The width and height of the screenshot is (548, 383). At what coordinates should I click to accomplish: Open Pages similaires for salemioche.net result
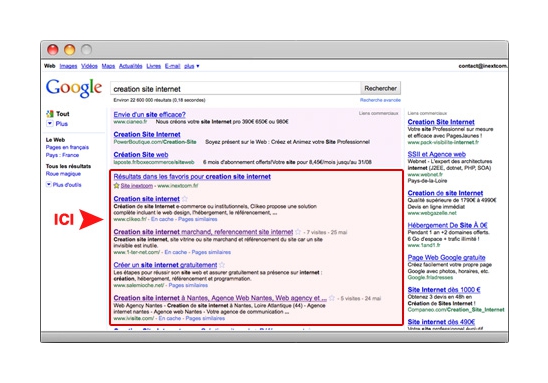point(188,286)
